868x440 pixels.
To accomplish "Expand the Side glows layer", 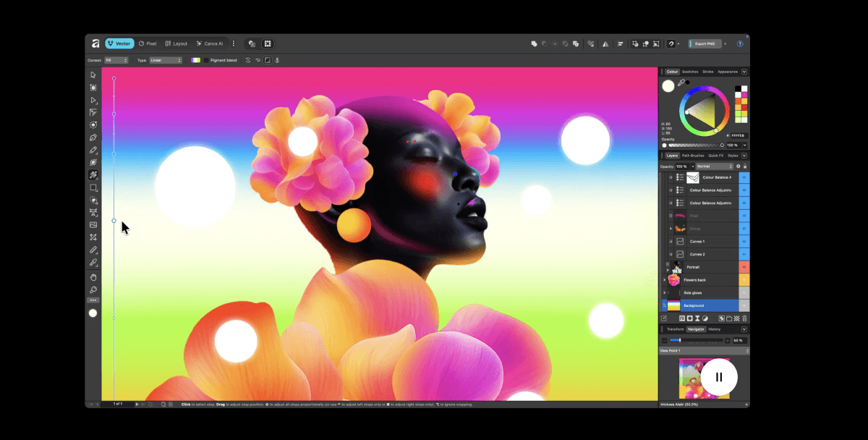I will point(664,292).
